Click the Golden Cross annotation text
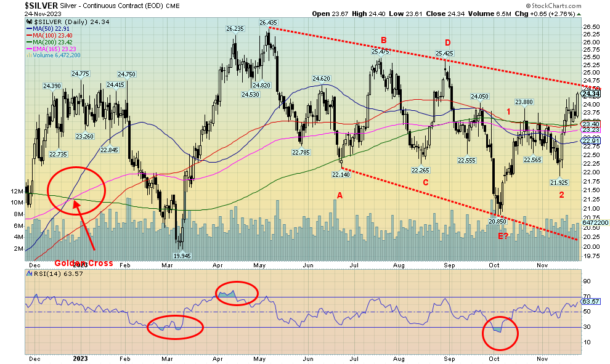The height and width of the screenshot is (364, 610). (x=83, y=263)
